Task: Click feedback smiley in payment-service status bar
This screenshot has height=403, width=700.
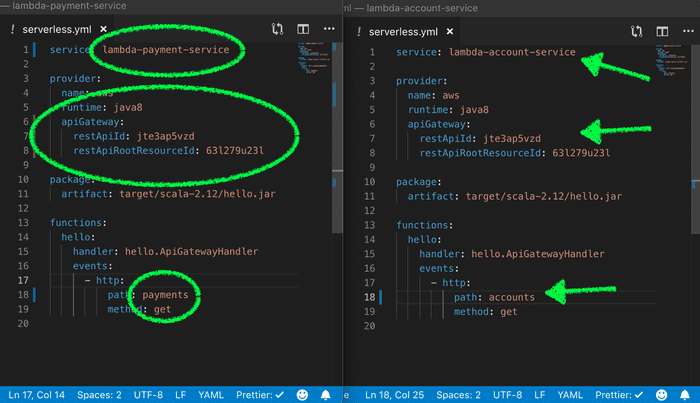Action: 302,395
